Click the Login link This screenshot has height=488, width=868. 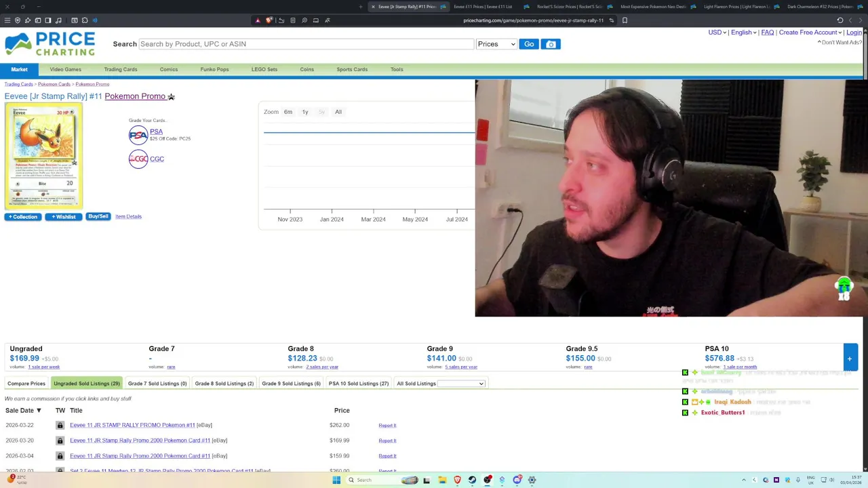coord(854,33)
